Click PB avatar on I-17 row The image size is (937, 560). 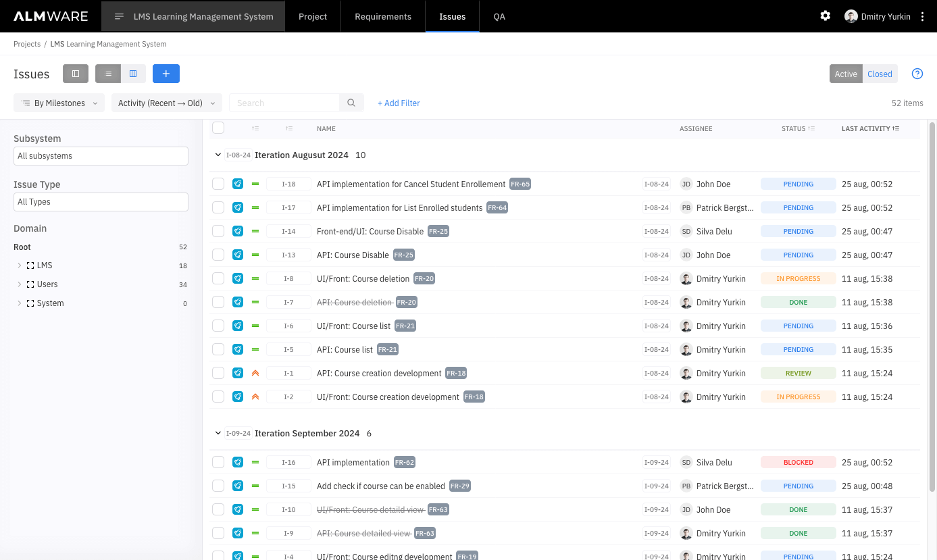pyautogui.click(x=686, y=207)
